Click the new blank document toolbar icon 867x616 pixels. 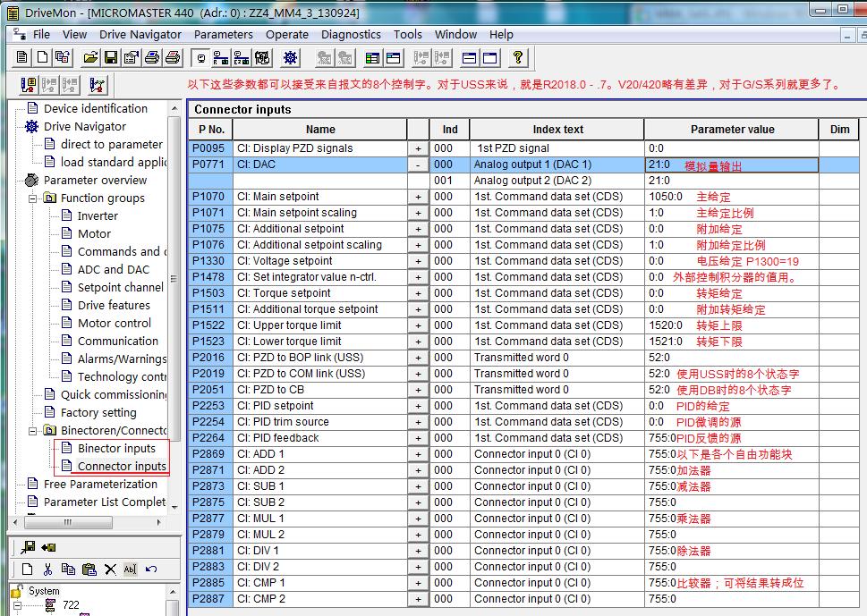pos(43,57)
